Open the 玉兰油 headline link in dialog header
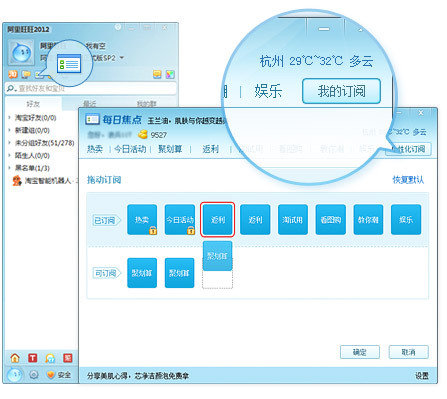The width and height of the screenshot is (447, 399). 187,120
